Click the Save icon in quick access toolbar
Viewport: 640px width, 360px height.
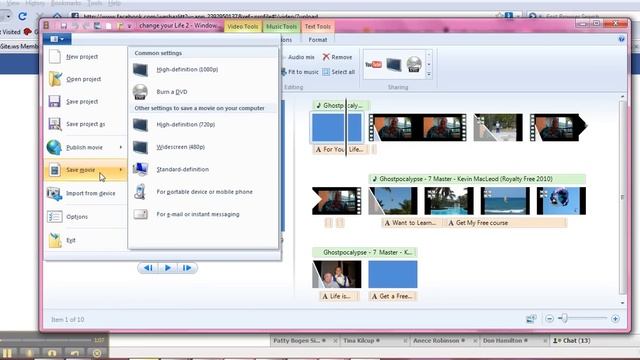63,26
